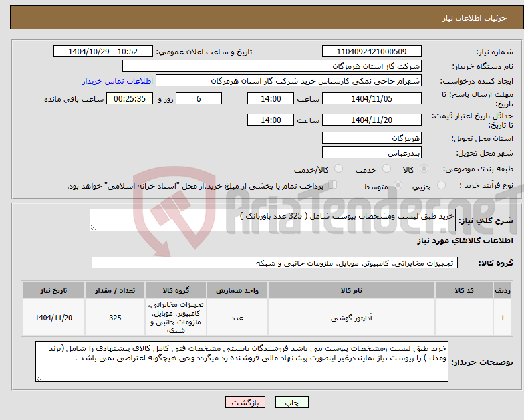
Task: Click the توضیحات خریدار notes textarea
Action: click(241, 362)
